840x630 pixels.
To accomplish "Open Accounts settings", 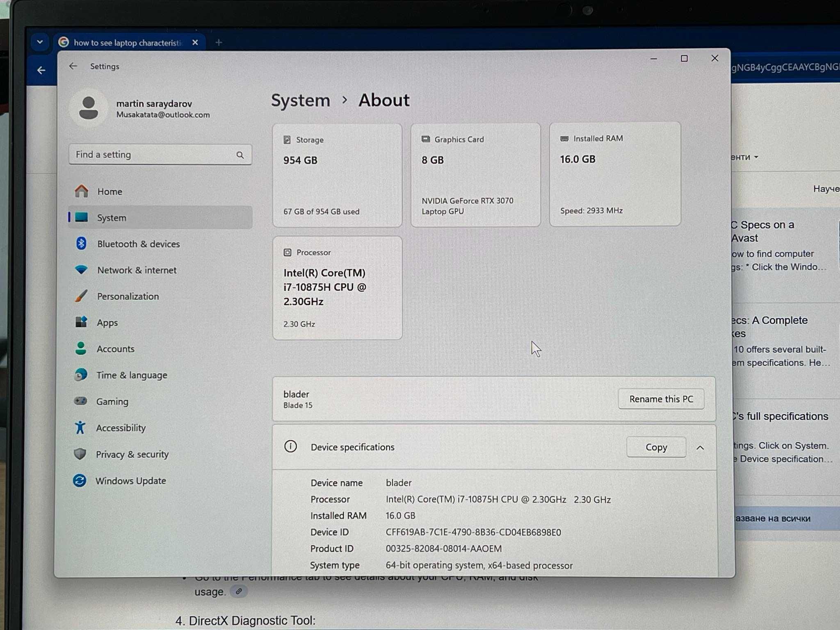I will point(160,349).
